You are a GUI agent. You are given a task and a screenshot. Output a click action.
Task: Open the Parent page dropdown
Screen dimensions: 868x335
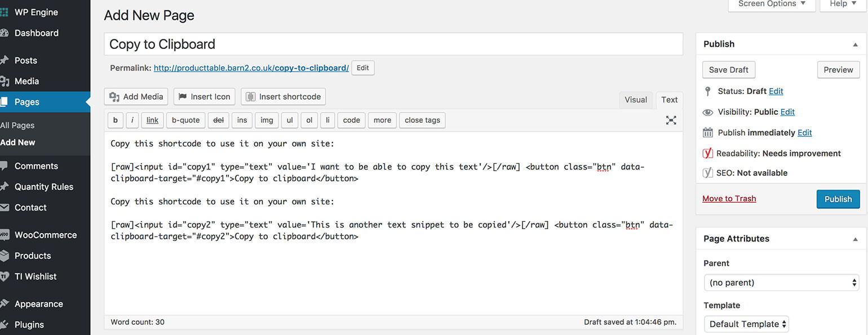(x=781, y=282)
